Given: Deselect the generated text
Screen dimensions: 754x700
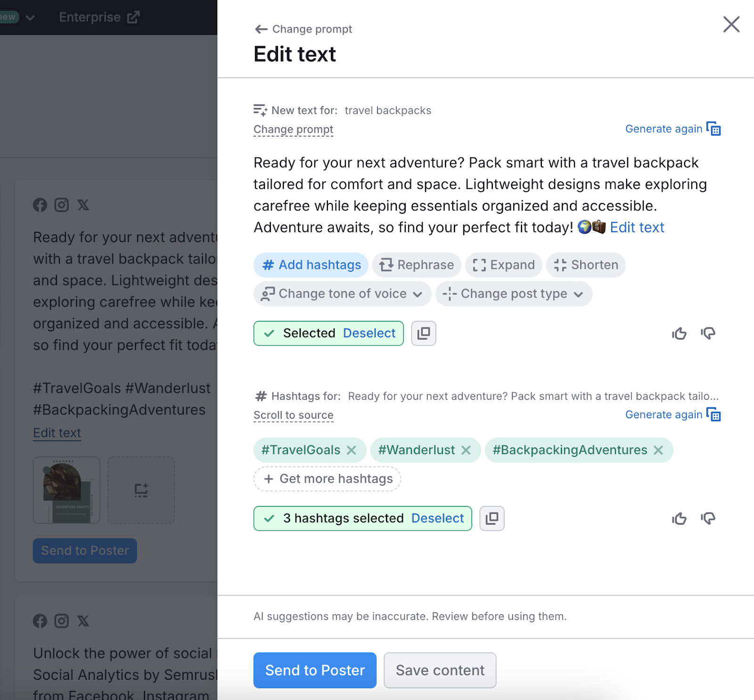Looking at the screenshot, I should coord(369,333).
